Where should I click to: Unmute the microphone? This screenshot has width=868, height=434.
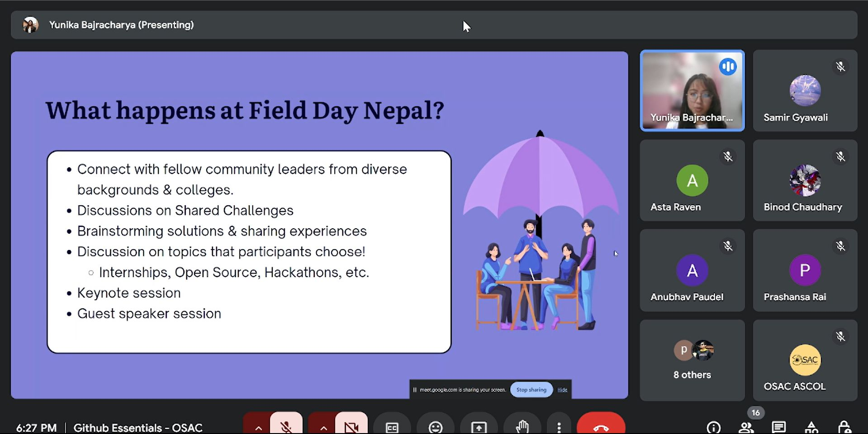(286, 426)
